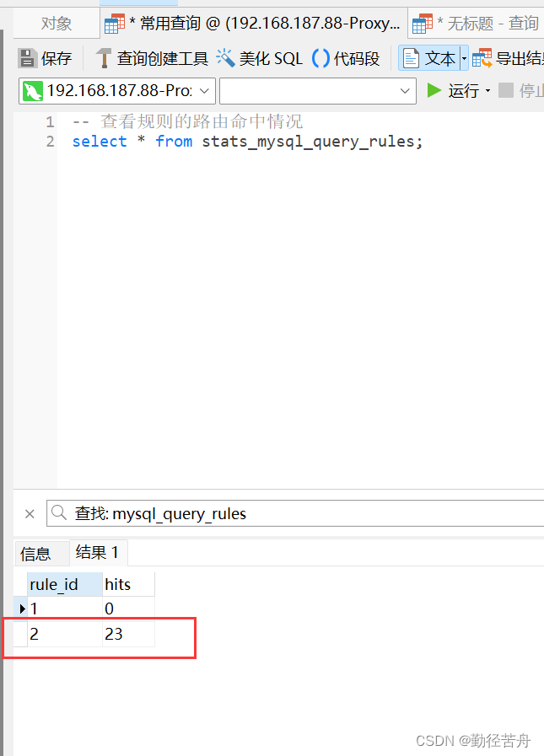Switch to the 信息 tab
Image resolution: width=544 pixels, height=756 pixels.
[35, 554]
